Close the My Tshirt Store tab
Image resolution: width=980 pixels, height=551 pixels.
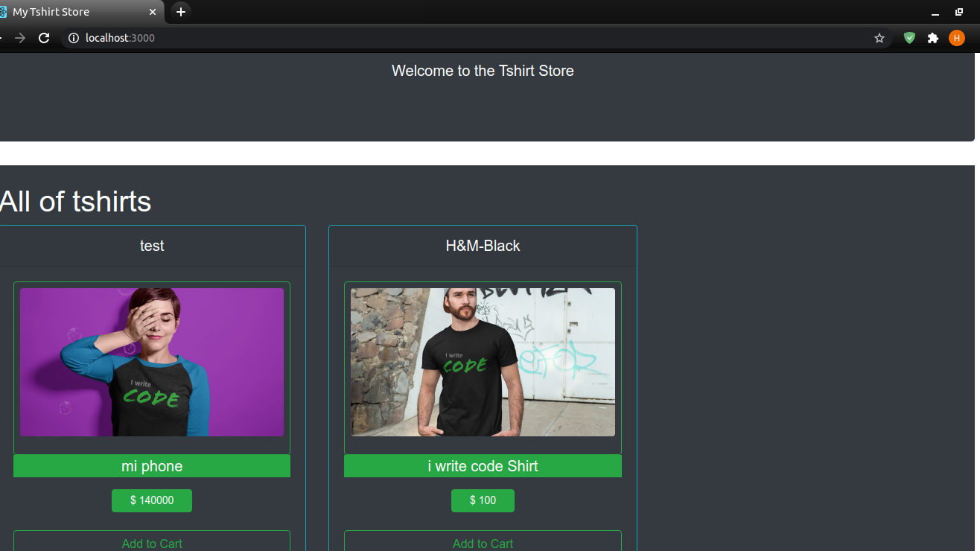pyautogui.click(x=153, y=12)
